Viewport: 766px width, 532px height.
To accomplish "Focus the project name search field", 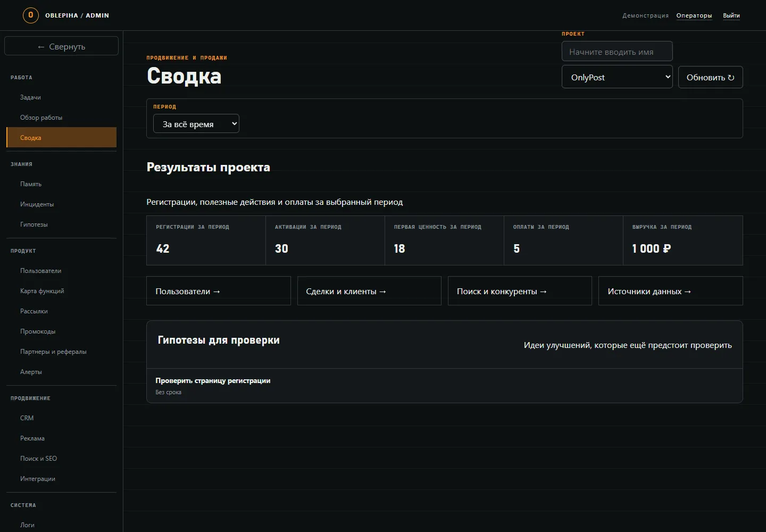I will pyautogui.click(x=617, y=52).
